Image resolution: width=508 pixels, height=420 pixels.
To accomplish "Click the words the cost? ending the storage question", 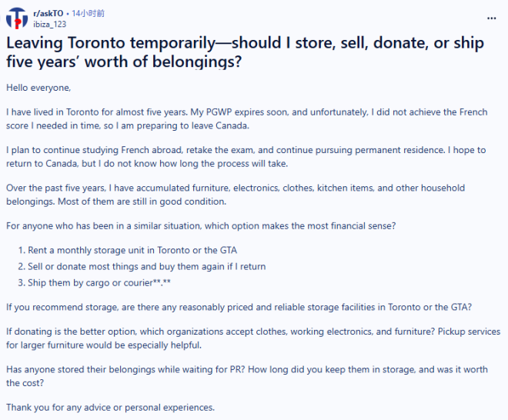I will 25,383.
